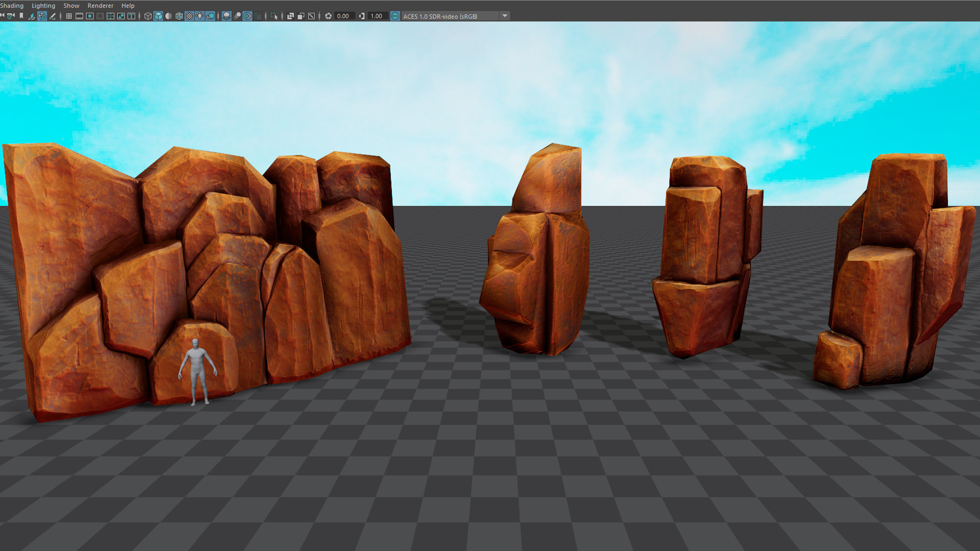
Task: Toggle the textured display checker icon
Action: 189,16
